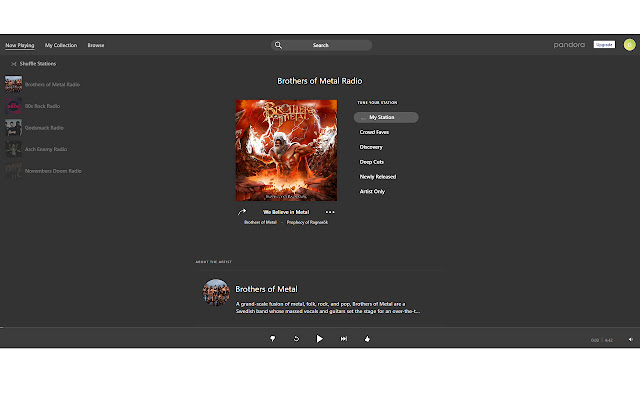Click the round Brothers of Metal artist photo
Image resolution: width=640 pixels, height=400 pixels.
coord(216,292)
